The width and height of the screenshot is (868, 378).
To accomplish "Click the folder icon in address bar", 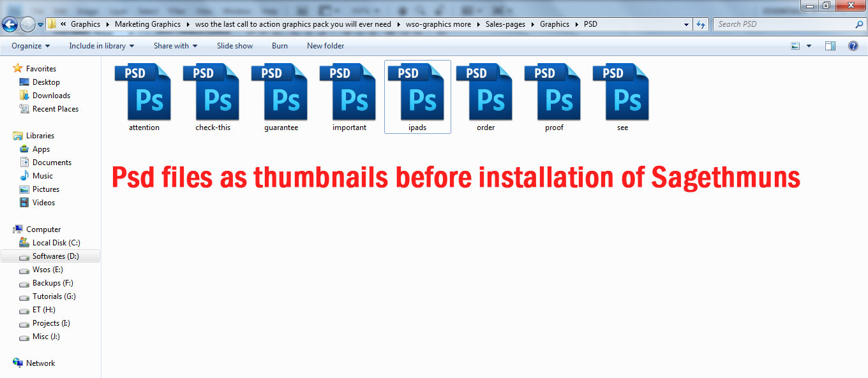I will 52,24.
